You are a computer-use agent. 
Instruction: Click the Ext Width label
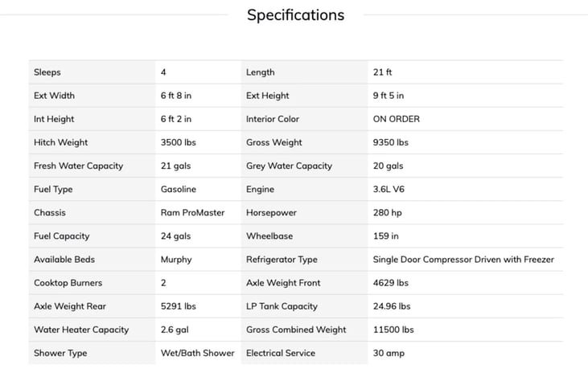54,96
